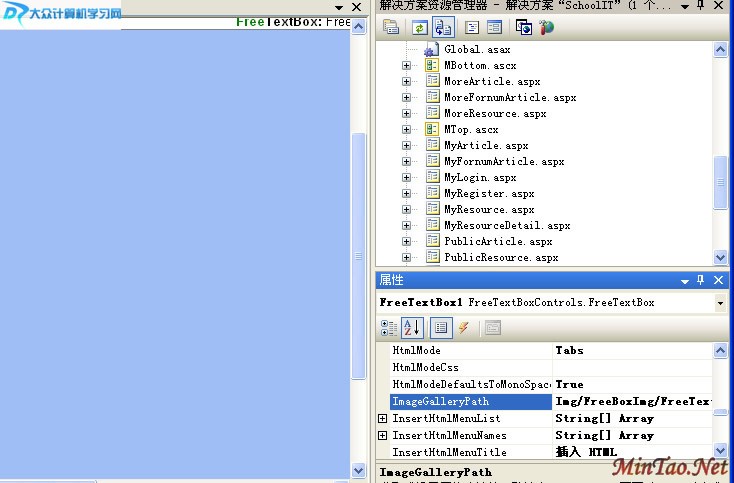Sort properties alphabetically with A-Z button
The width and height of the screenshot is (734, 483).
click(x=412, y=327)
